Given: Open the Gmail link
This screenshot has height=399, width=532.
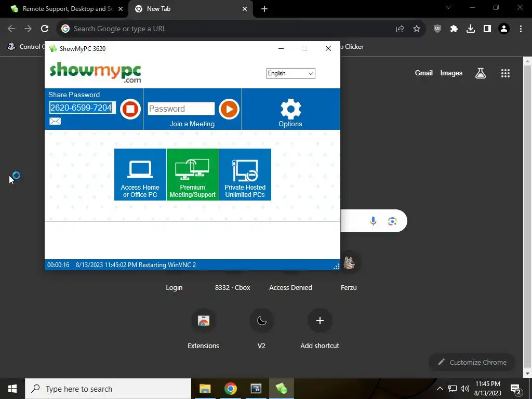Looking at the screenshot, I should (x=424, y=73).
